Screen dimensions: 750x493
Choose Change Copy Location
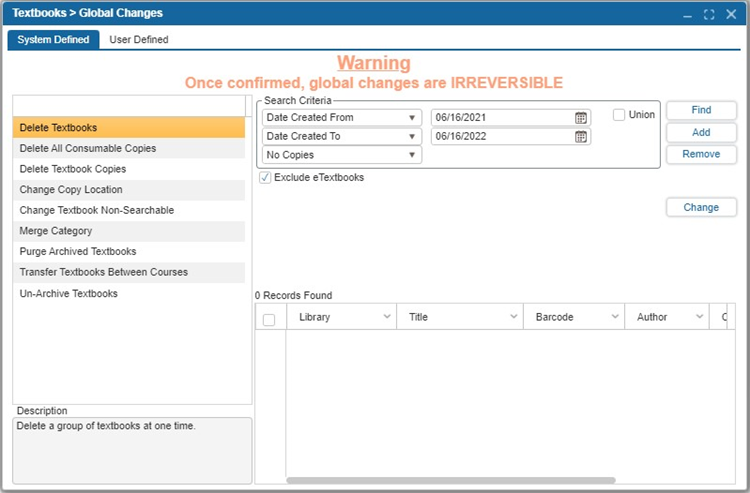[x=129, y=190]
